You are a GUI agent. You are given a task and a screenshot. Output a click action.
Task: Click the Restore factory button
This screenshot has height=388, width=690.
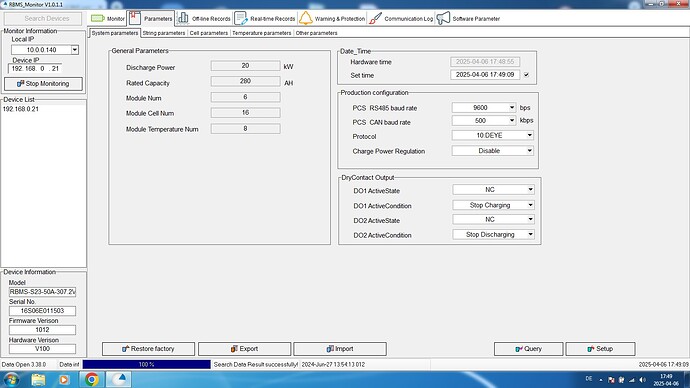[x=148, y=349]
